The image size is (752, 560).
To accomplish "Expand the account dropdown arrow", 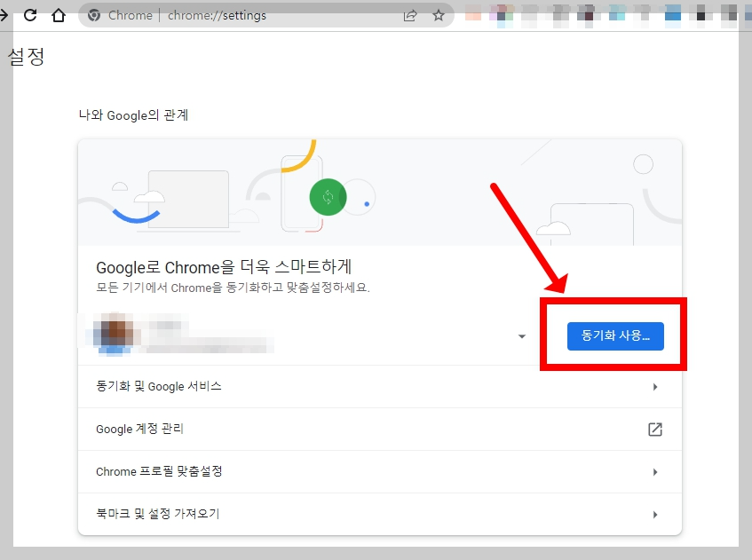I will [x=522, y=336].
